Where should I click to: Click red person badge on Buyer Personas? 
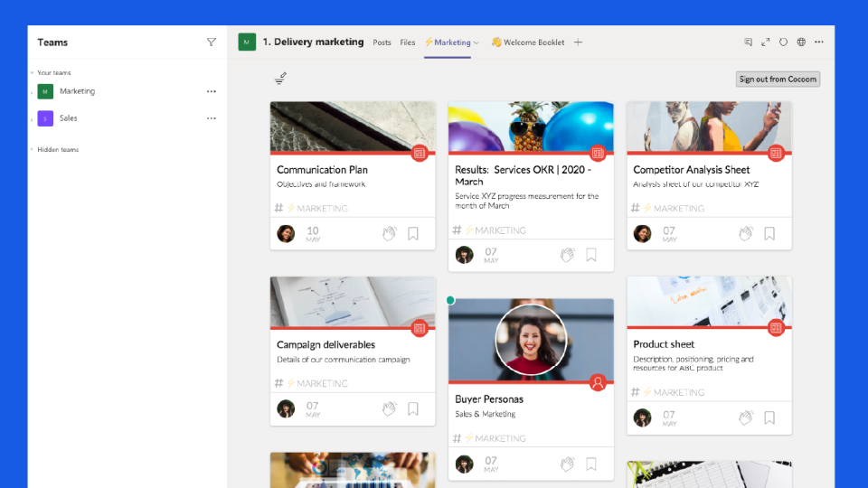598,383
